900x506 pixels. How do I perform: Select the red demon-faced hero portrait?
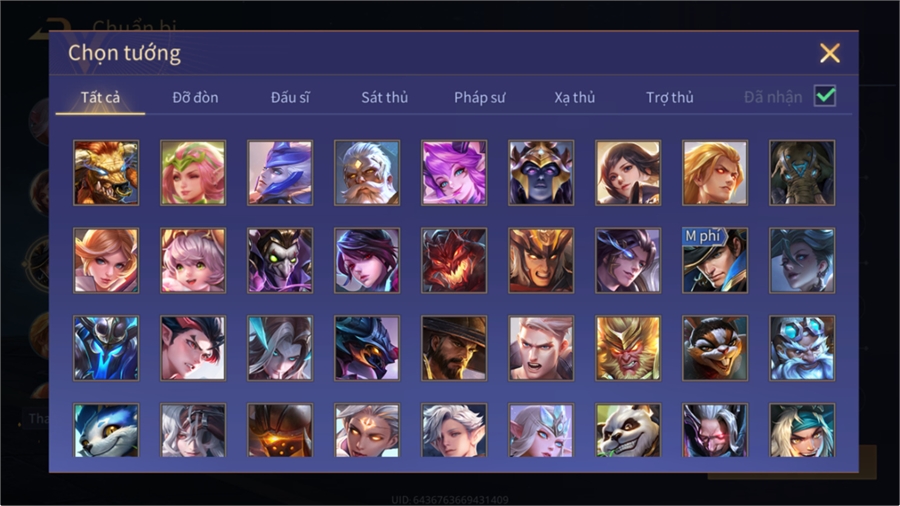pos(454,260)
